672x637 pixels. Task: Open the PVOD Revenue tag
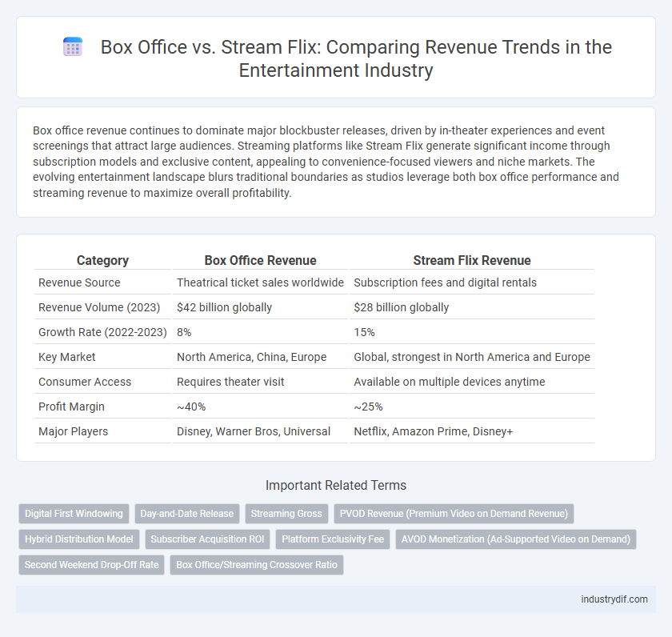(x=454, y=514)
